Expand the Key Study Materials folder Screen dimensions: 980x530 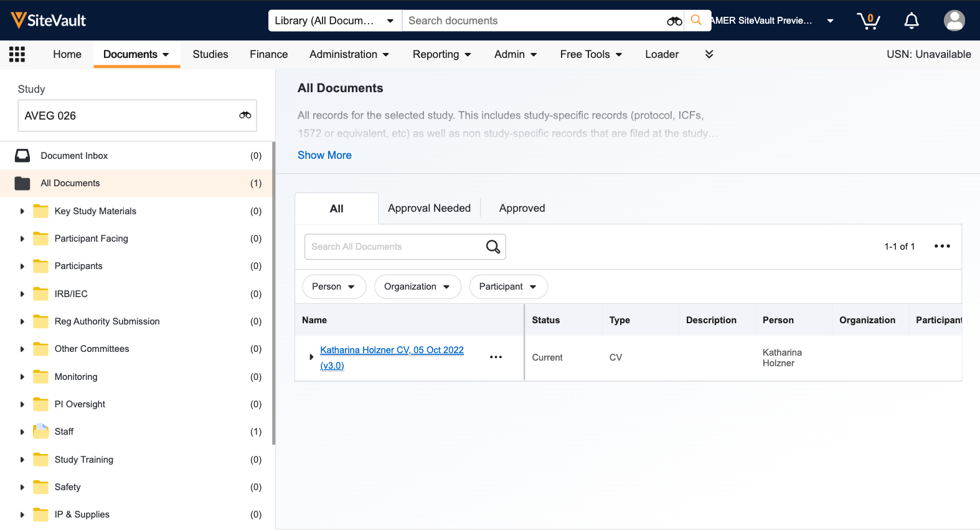pos(22,211)
